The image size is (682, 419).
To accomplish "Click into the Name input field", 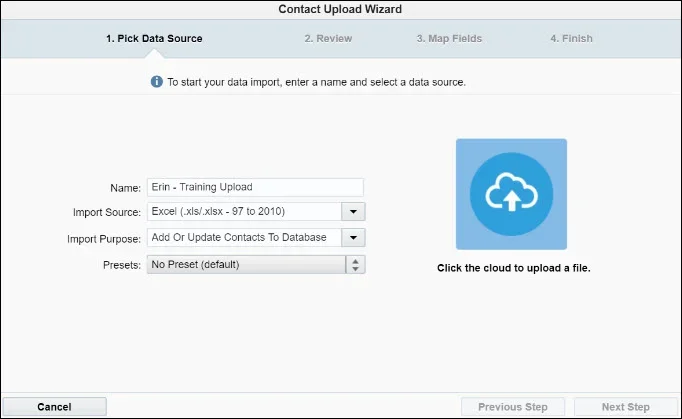I will (x=255, y=187).
